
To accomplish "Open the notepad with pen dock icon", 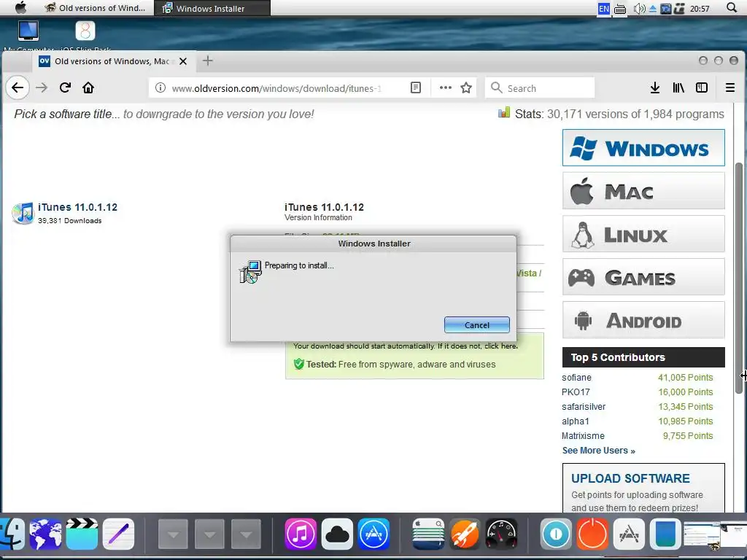I will [x=118, y=534].
